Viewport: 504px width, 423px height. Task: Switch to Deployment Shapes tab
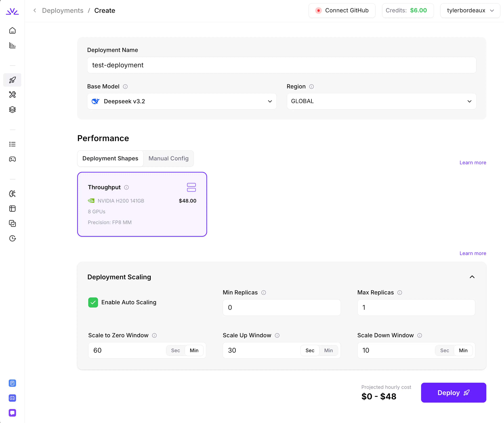110,158
